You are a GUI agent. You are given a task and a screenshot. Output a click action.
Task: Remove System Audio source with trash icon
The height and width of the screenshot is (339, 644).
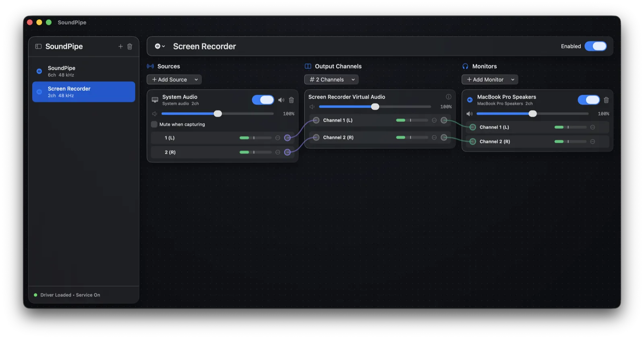(x=291, y=100)
